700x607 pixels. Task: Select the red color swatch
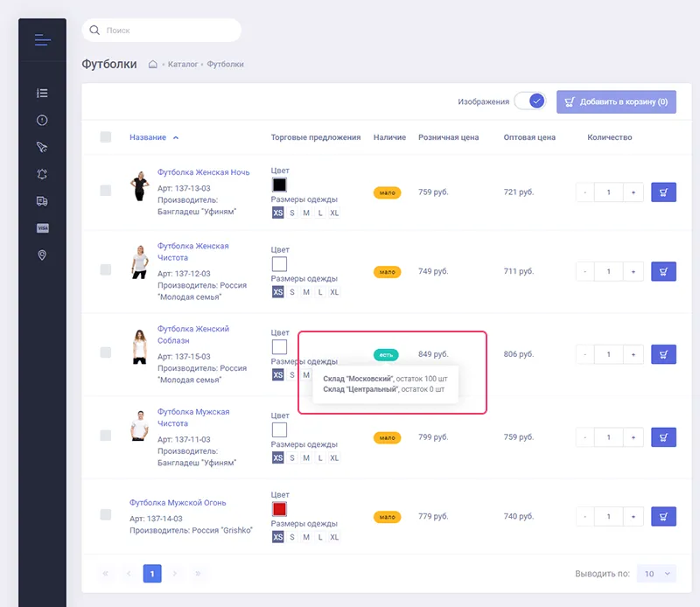pyautogui.click(x=279, y=509)
